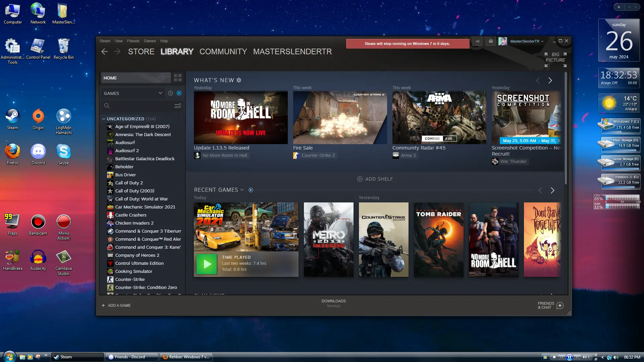Select Bus Driver in the game list
Viewport: 644px width, 362px height.
pos(144,175)
